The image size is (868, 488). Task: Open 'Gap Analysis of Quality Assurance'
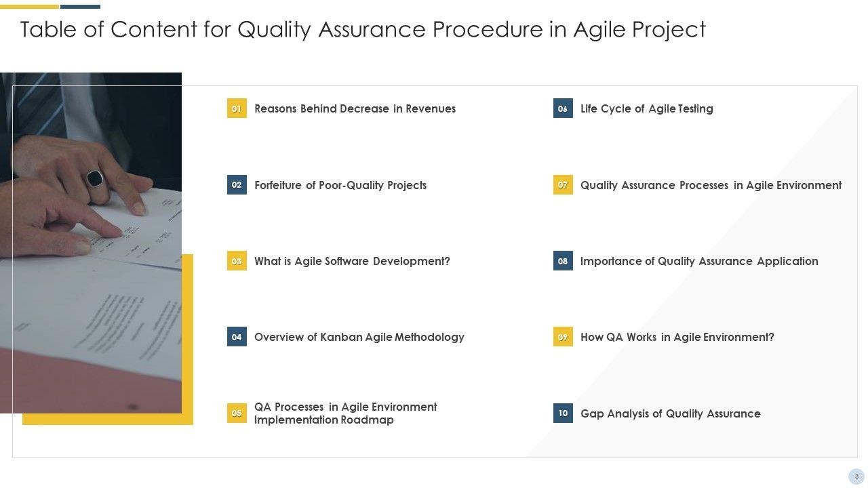671,413
